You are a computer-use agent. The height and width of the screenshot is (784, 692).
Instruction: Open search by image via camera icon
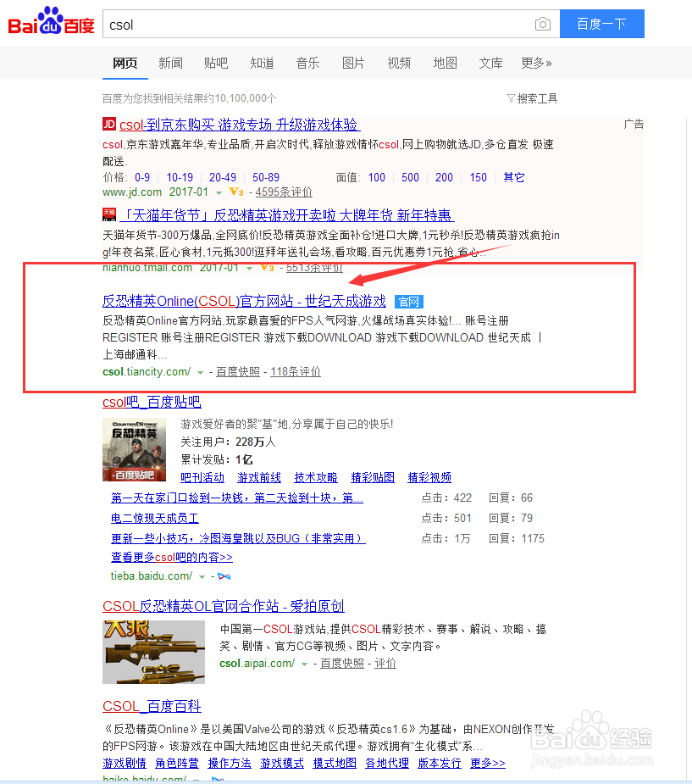pyautogui.click(x=543, y=24)
